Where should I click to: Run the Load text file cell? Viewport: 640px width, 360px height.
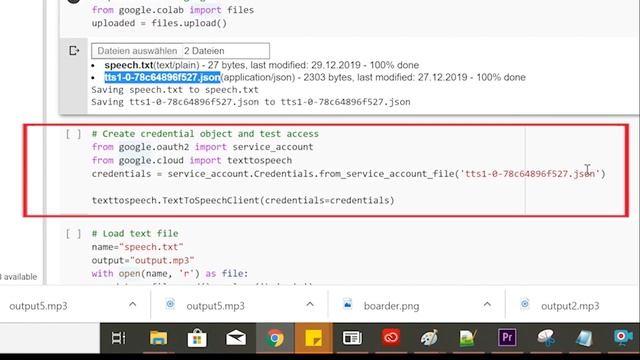[73, 233]
